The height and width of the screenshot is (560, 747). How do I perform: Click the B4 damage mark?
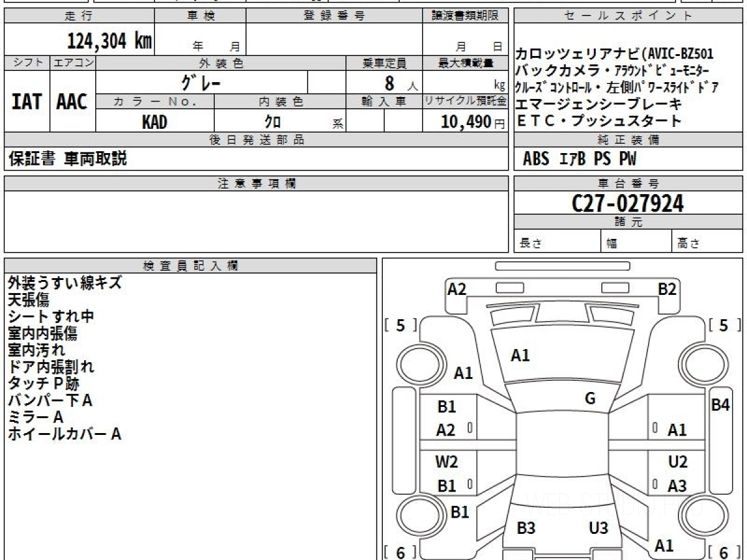pos(720,404)
